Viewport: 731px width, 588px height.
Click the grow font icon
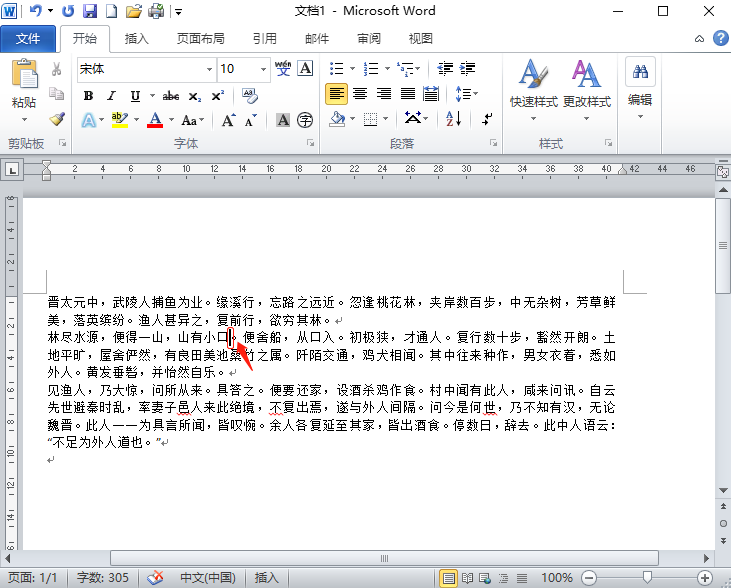pyautogui.click(x=228, y=120)
